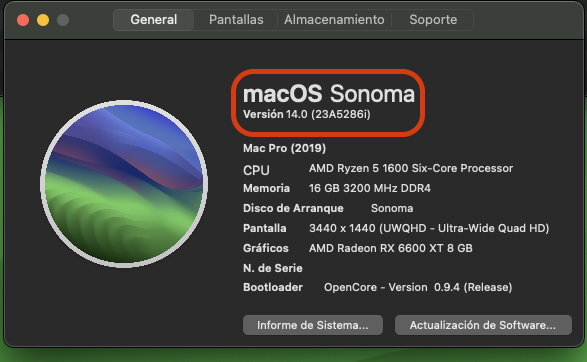Click the Gráficos label
Viewport: 587px width, 362px height.
tap(265, 248)
